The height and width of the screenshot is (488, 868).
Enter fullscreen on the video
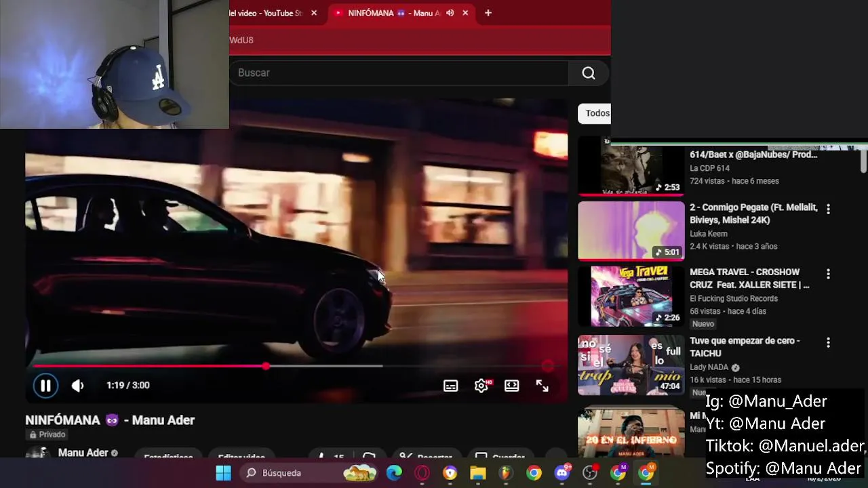542,386
